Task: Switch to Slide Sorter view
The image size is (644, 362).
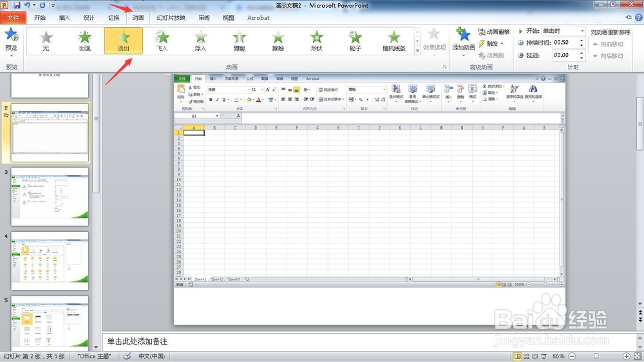Action: [x=526, y=356]
